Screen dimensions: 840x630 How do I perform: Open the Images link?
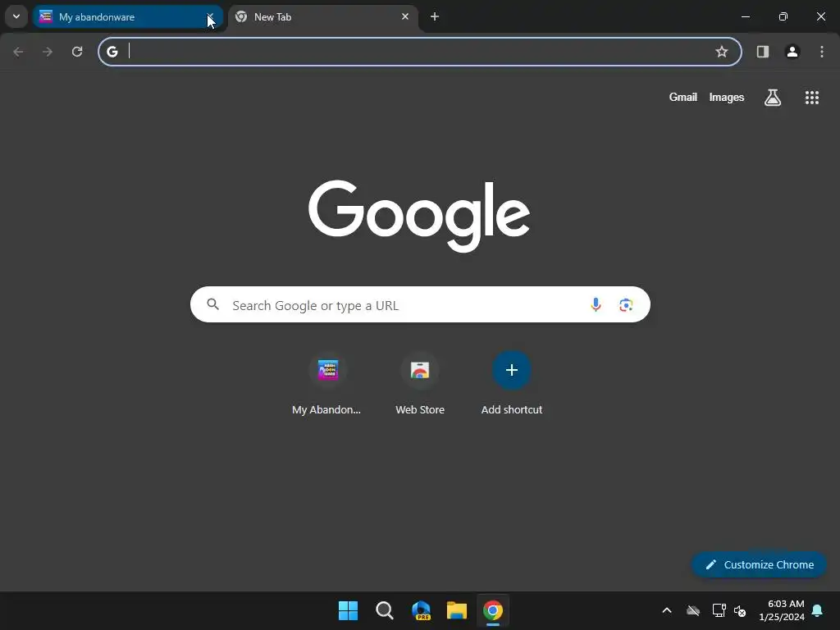click(727, 97)
